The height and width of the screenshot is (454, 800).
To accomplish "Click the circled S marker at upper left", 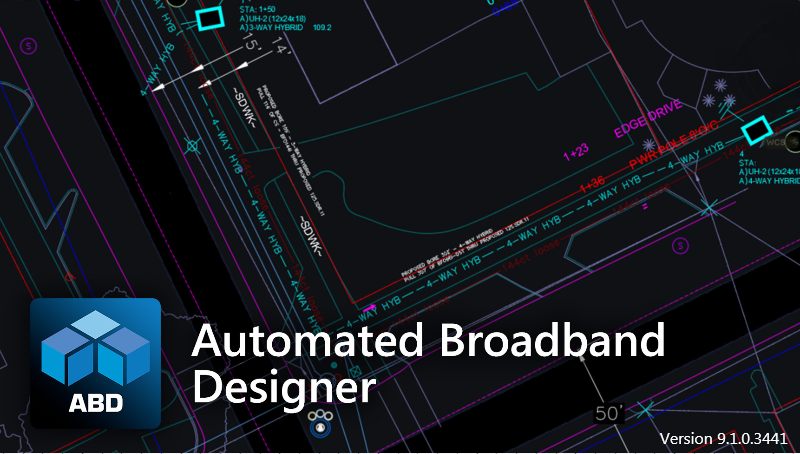I will [x=29, y=46].
